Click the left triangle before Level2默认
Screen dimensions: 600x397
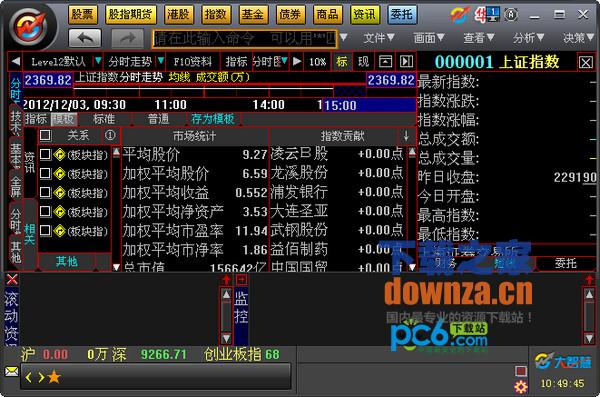(x=15, y=62)
